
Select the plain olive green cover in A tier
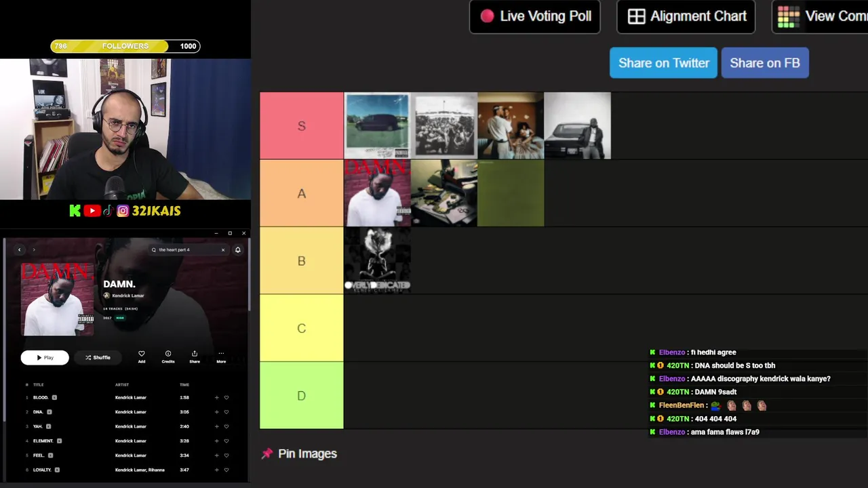(x=511, y=193)
